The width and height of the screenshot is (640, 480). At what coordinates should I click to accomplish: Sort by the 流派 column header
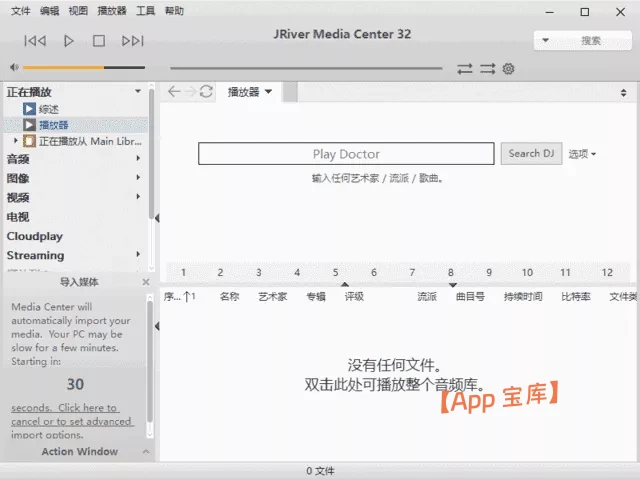point(427,297)
